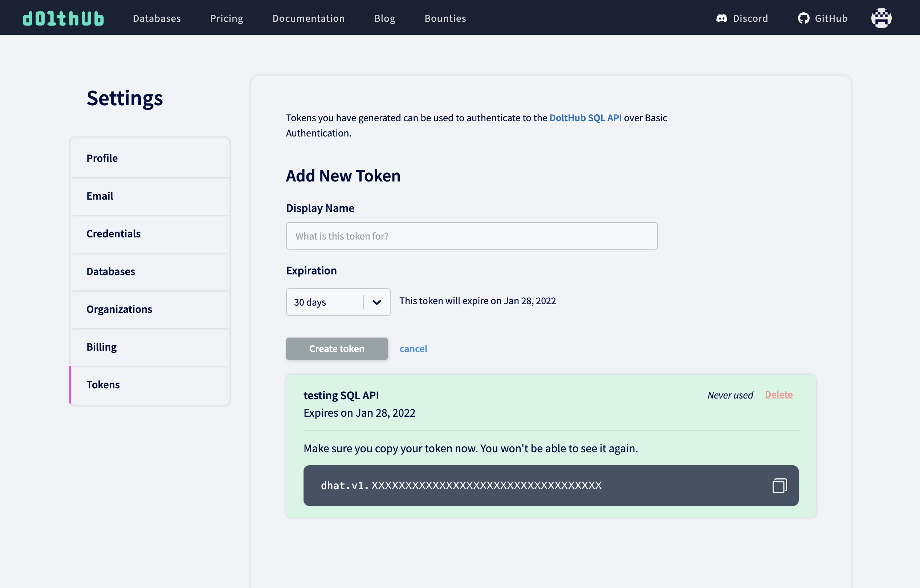The image size is (920, 588).
Task: Open the Credentials settings tab
Action: 150,233
